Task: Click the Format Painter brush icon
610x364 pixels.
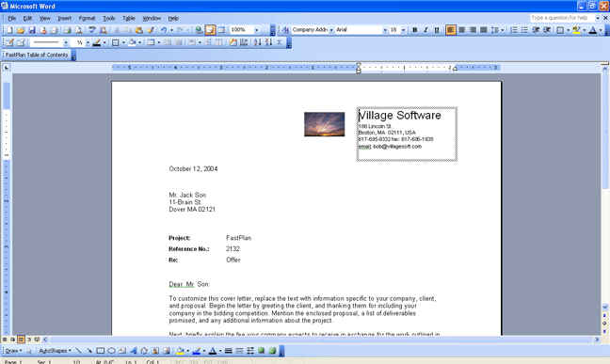Action: tap(151, 30)
